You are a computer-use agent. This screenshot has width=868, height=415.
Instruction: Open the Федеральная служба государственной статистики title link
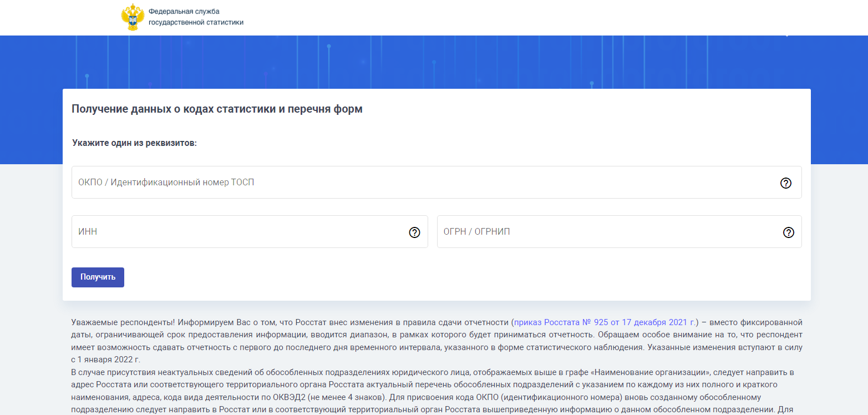(x=196, y=17)
